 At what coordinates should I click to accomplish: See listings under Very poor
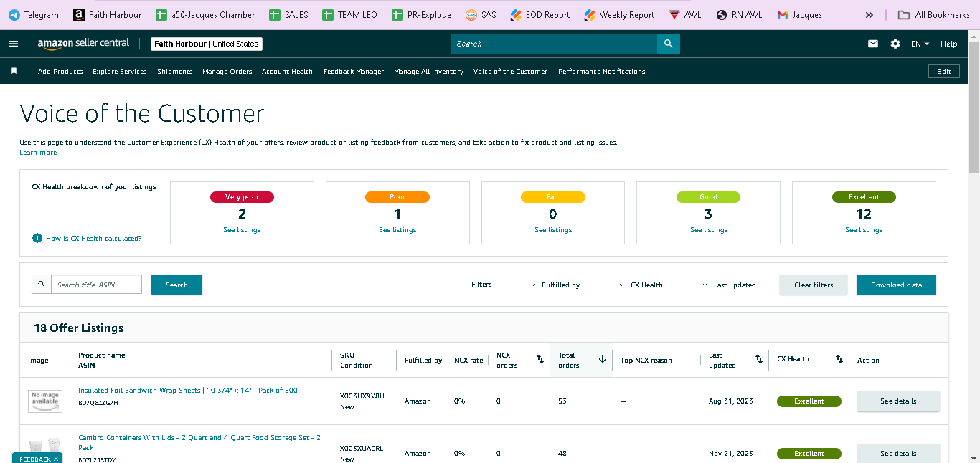click(x=242, y=230)
